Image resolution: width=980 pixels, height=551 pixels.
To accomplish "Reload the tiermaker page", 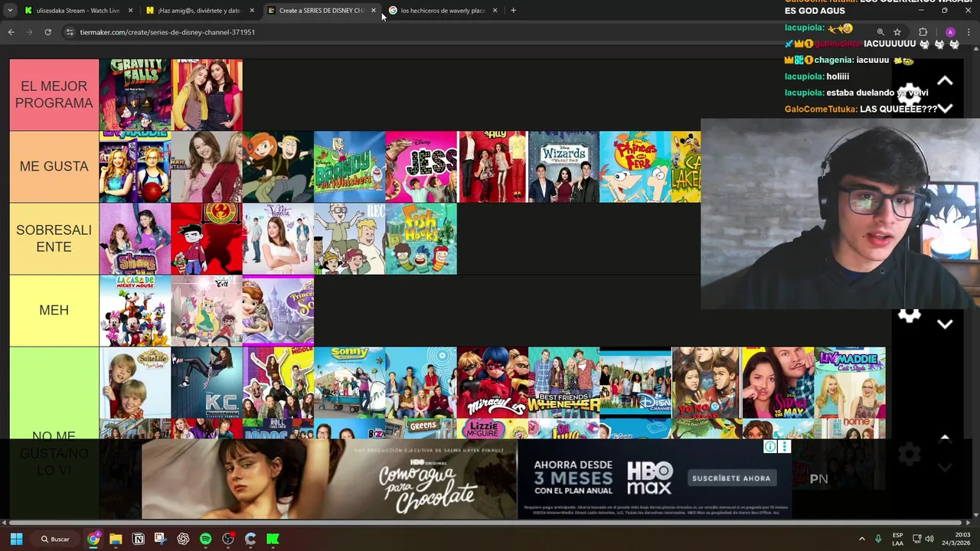I will [47, 32].
